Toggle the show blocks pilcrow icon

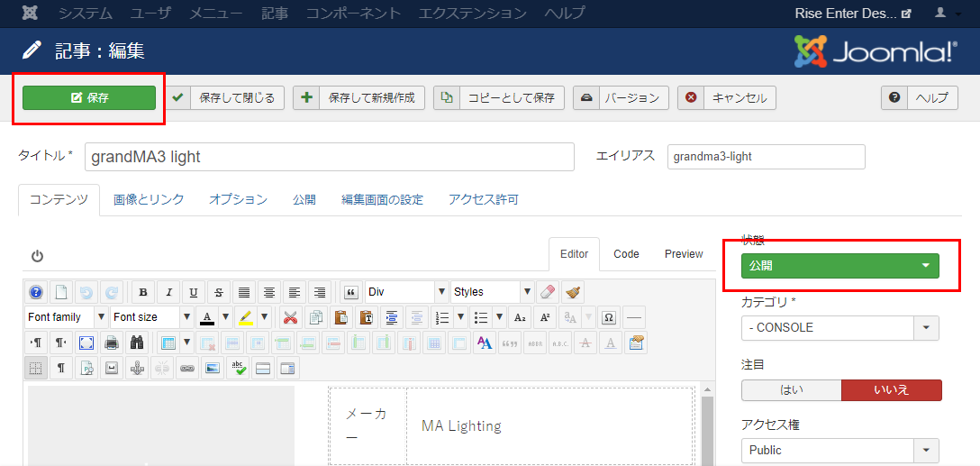(61, 368)
